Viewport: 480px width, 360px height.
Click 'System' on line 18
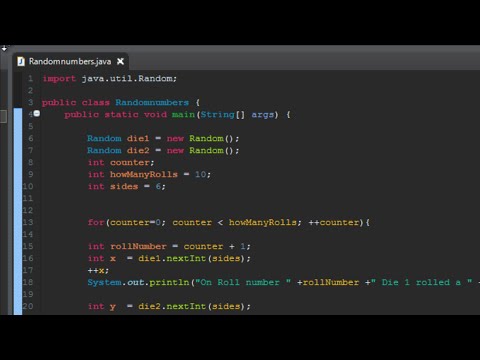104,282
